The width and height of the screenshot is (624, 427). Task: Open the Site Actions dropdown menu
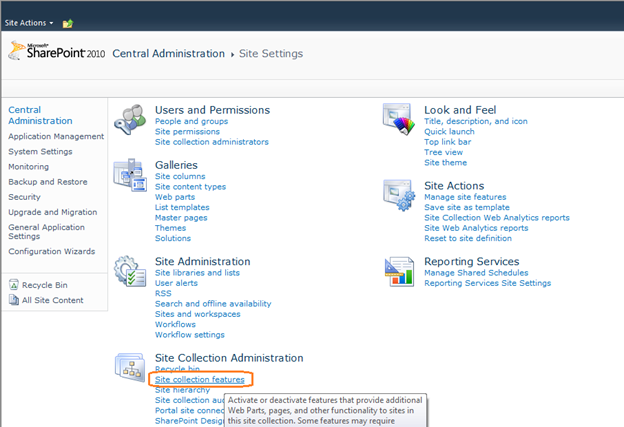tap(29, 23)
